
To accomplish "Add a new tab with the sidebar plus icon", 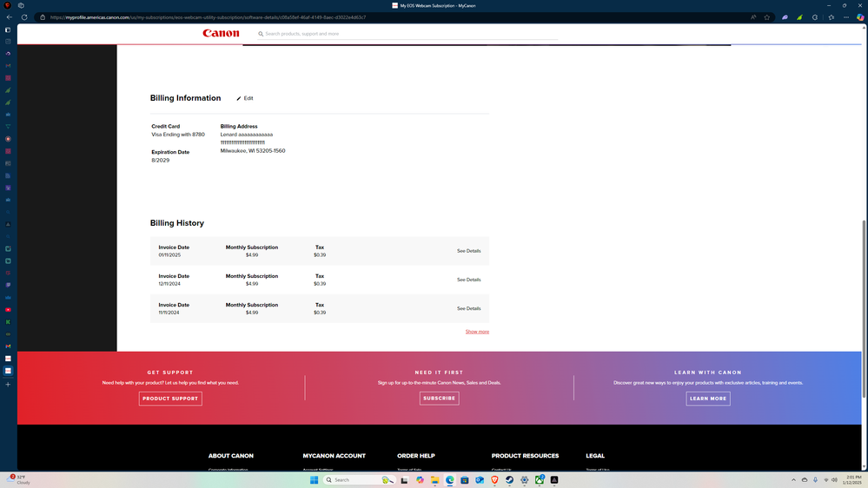I will point(8,385).
